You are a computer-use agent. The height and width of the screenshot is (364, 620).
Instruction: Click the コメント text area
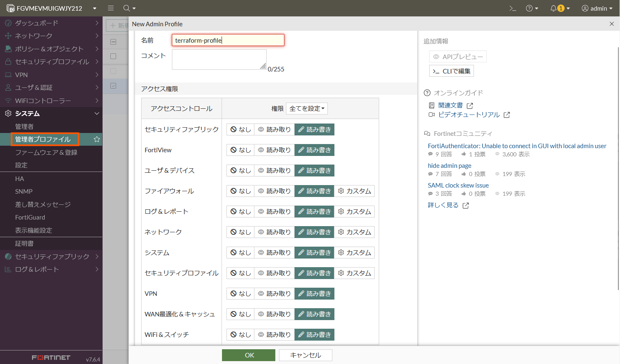point(219,60)
